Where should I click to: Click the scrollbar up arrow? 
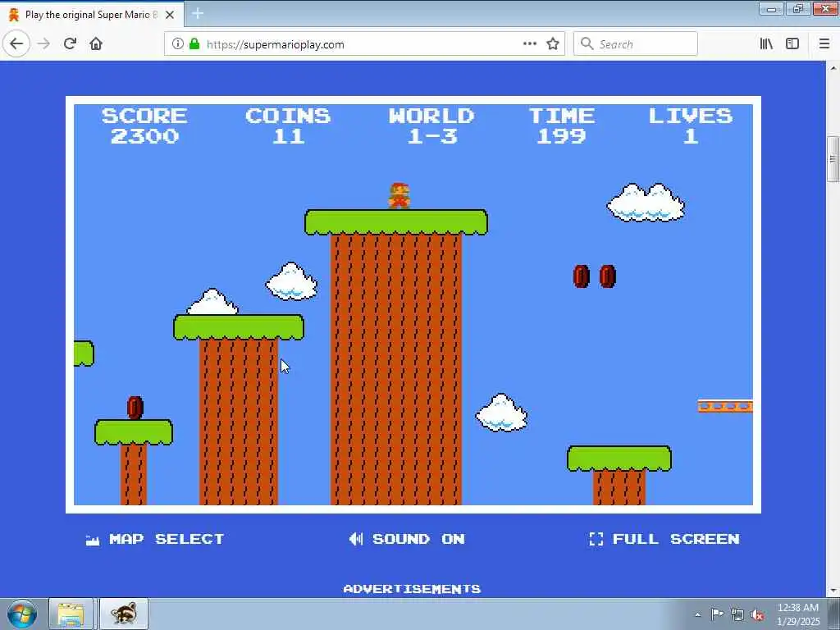click(x=833, y=69)
